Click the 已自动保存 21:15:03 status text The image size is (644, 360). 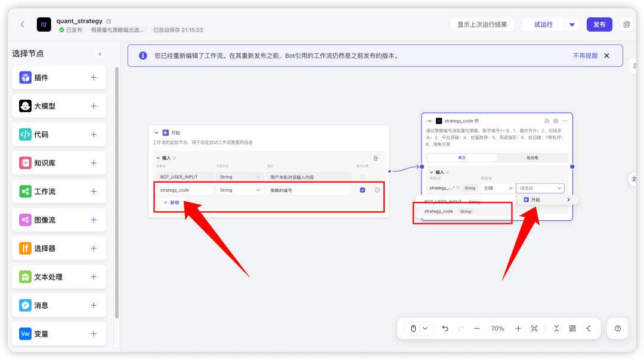pos(178,30)
